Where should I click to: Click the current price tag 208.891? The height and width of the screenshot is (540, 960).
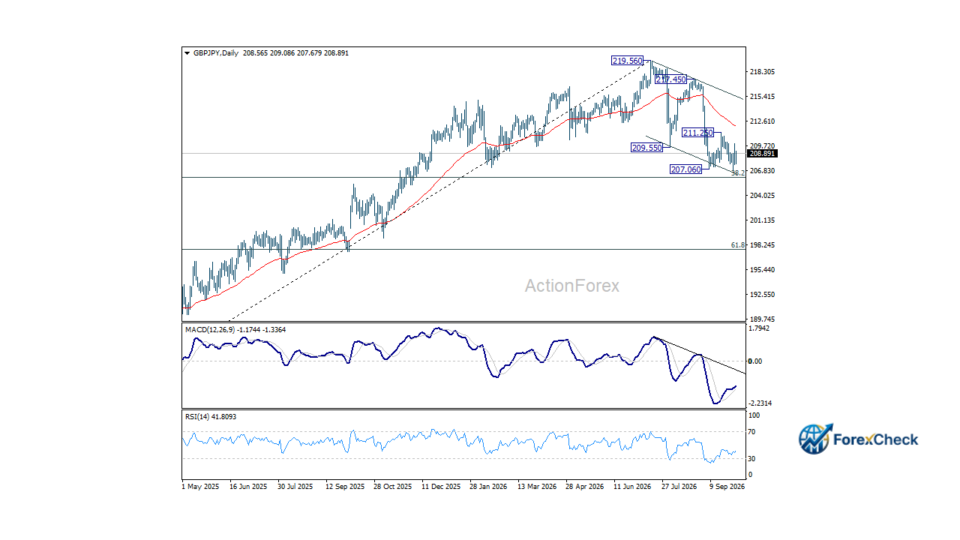(762, 154)
